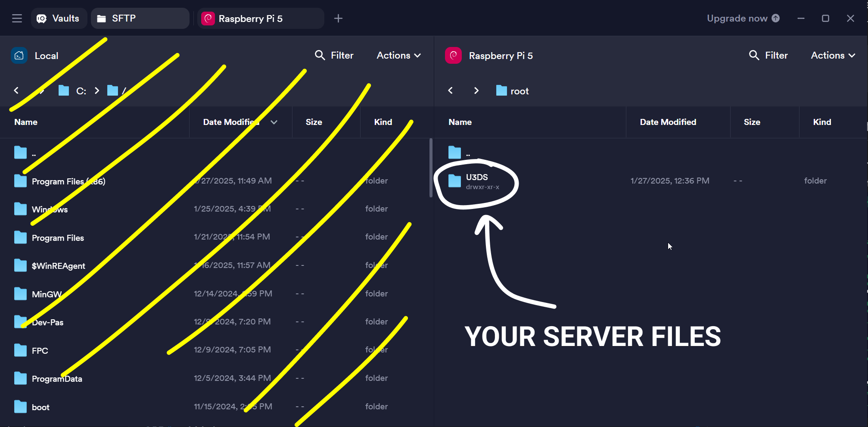Switch to the Raspberry Pi 5 tab
Viewport: 868px width, 427px height.
click(x=250, y=18)
